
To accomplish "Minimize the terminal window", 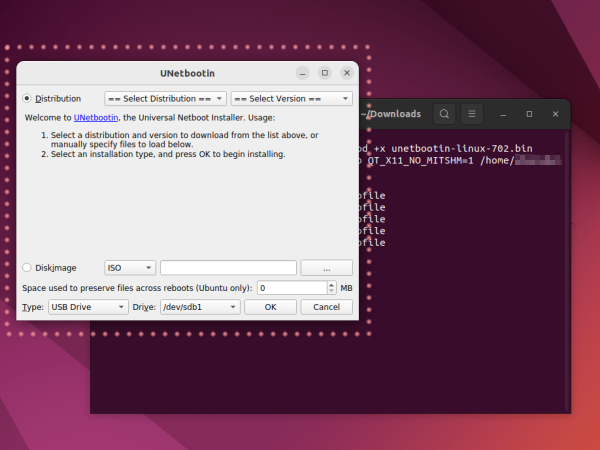I will pyautogui.click(x=503, y=114).
